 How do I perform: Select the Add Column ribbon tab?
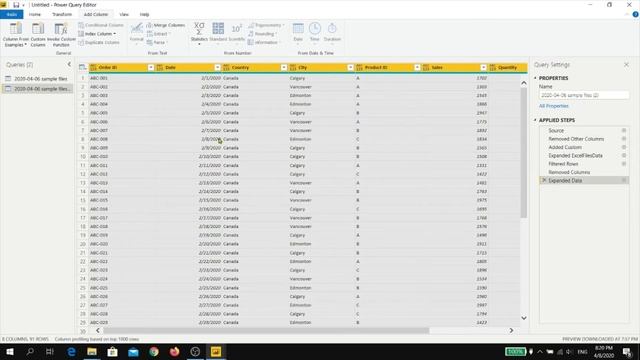pos(96,14)
